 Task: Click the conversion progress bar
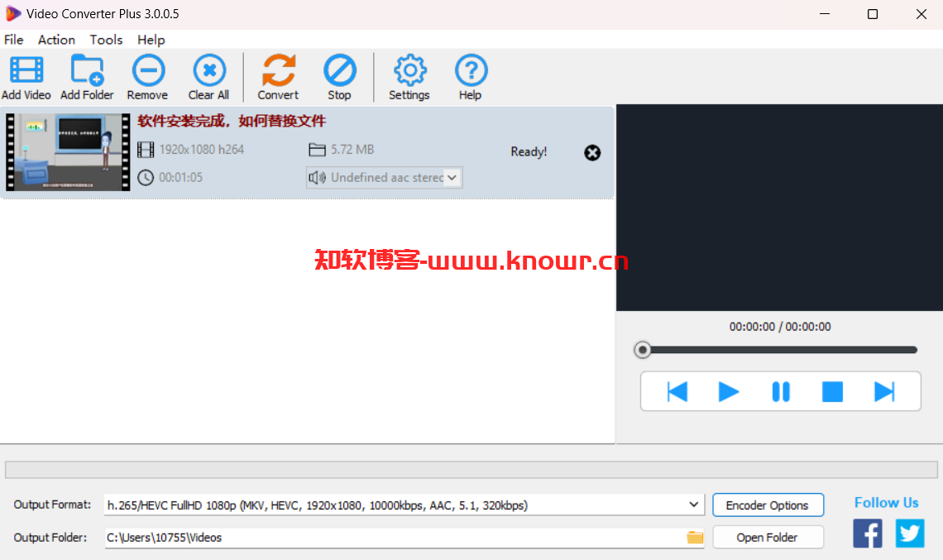(471, 470)
